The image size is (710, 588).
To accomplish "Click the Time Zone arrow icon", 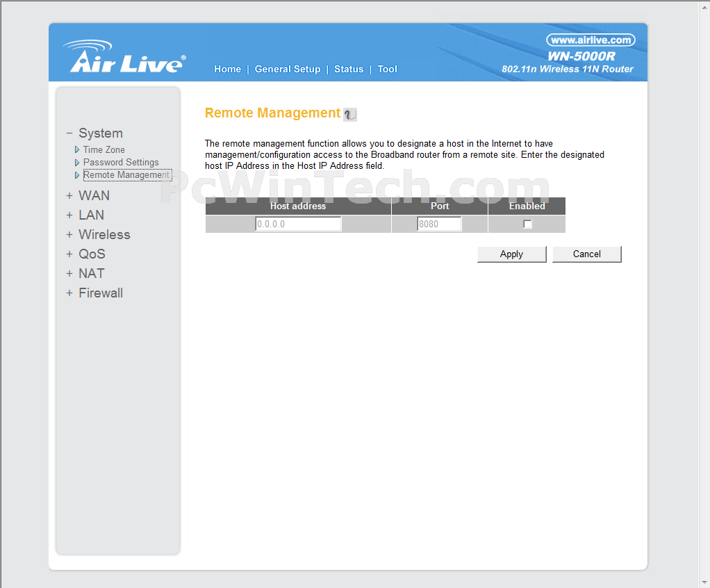I will click(x=77, y=149).
